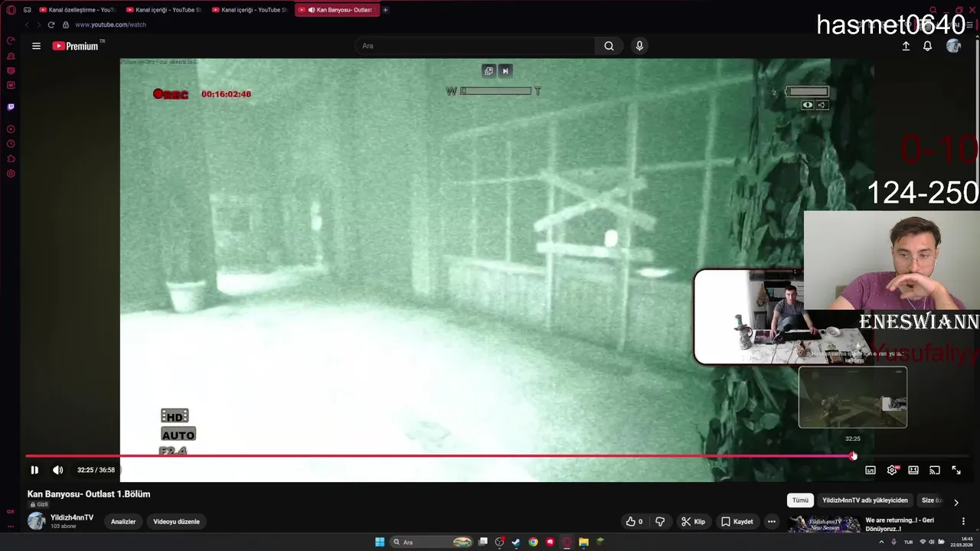Open the Opera menu logo

click(x=11, y=10)
